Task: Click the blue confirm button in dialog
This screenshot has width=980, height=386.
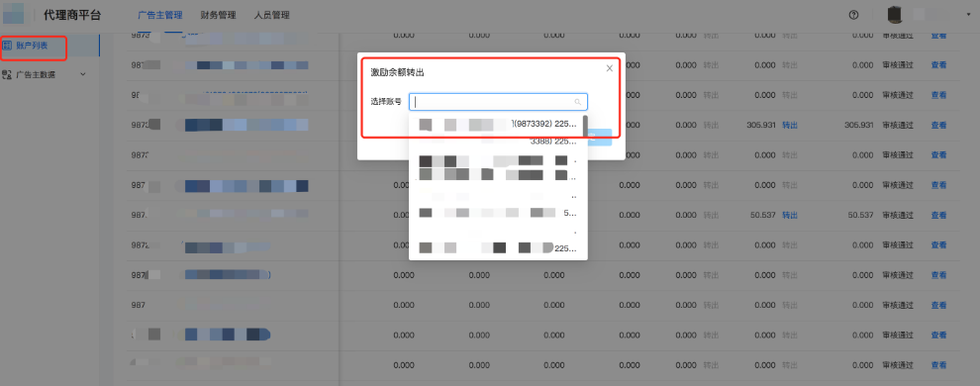Action: point(599,138)
